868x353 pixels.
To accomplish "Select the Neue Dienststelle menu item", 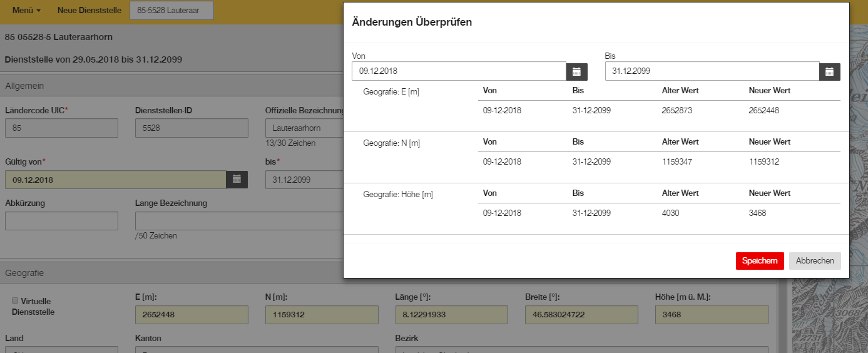I will pos(89,11).
